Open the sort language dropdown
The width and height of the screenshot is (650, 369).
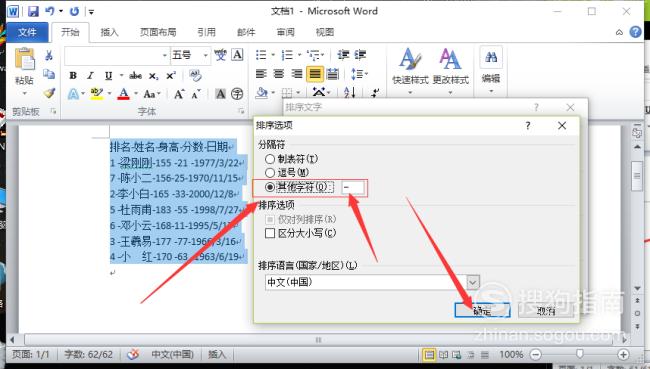(x=473, y=282)
